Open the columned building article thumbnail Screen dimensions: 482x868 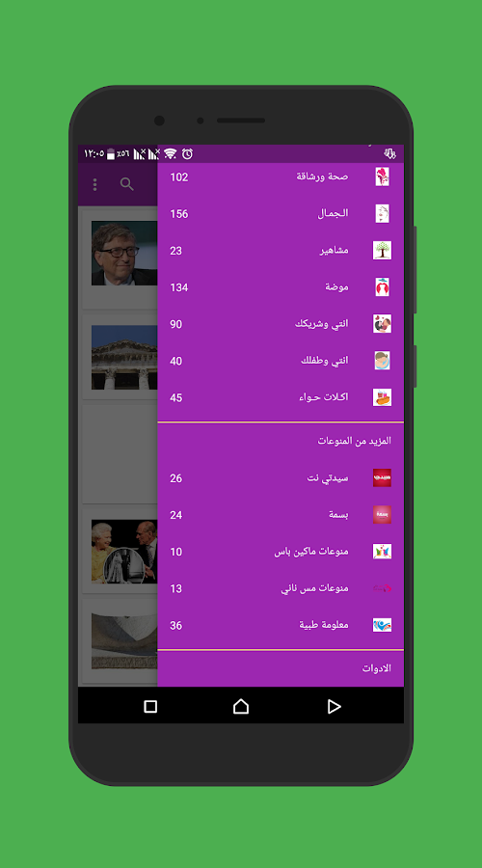124,357
